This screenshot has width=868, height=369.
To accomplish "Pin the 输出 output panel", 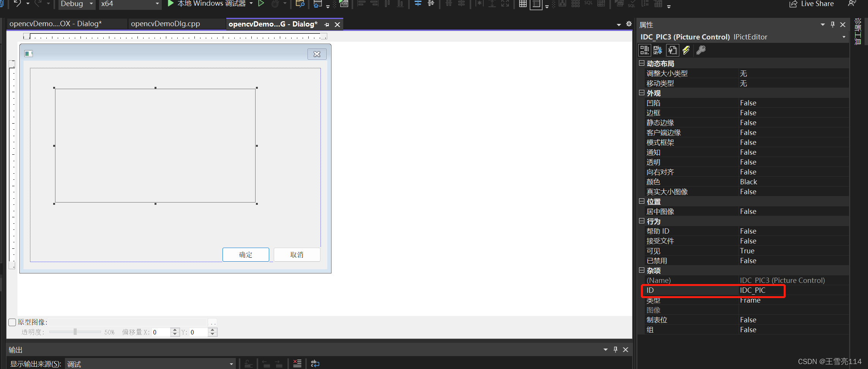I will tap(615, 350).
